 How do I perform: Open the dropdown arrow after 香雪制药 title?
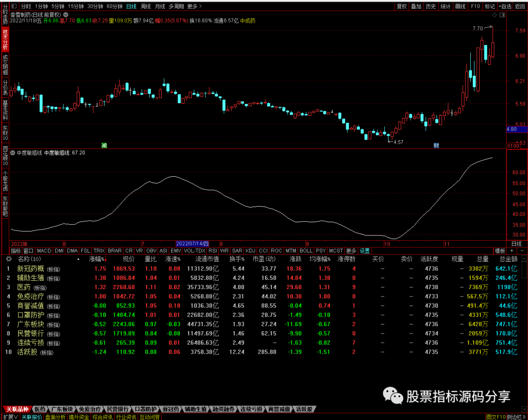coord(66,15)
